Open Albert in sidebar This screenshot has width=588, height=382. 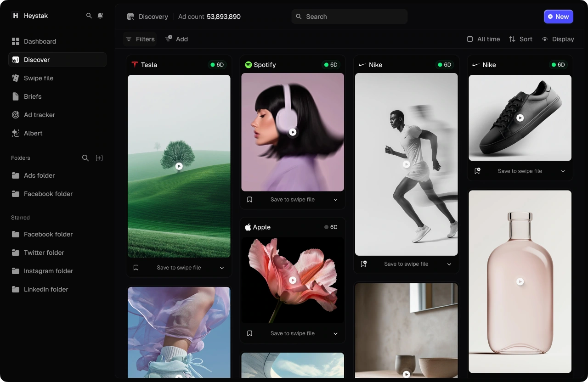tap(57, 133)
